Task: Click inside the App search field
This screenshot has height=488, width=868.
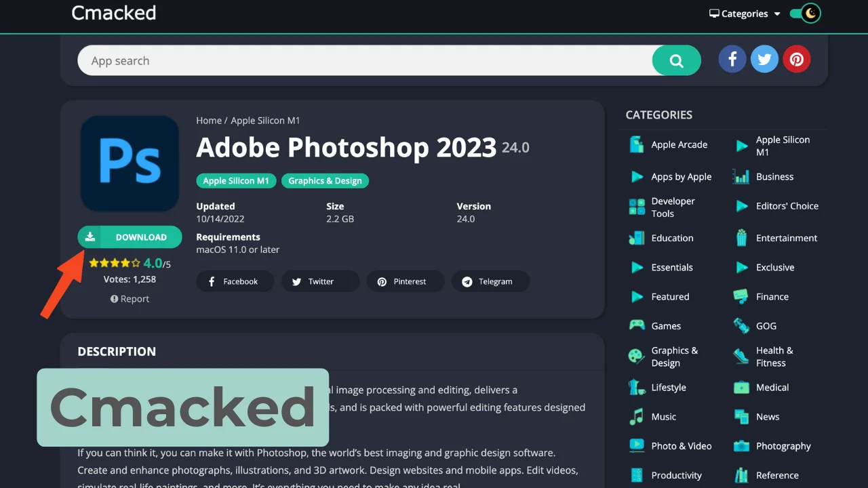Action: click(365, 60)
